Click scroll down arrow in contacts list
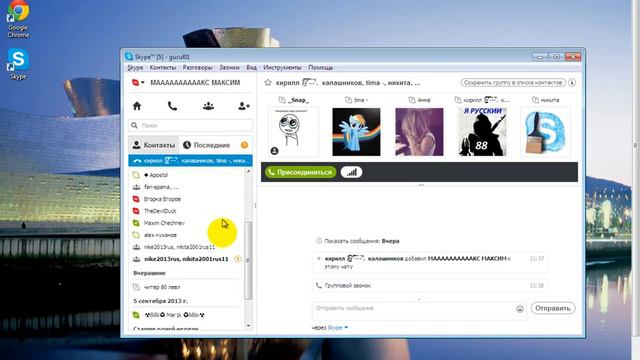Screen dimensions: 640x360 pos(248,326)
